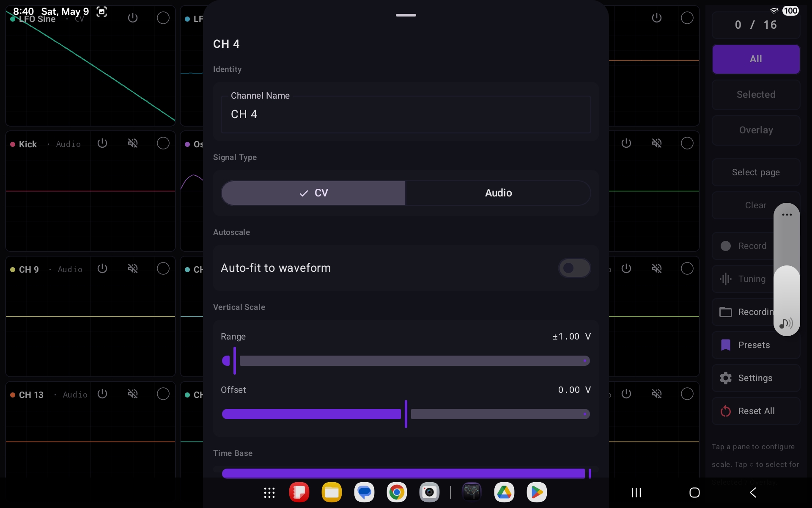Select the CH 13 pane circle

tap(163, 394)
